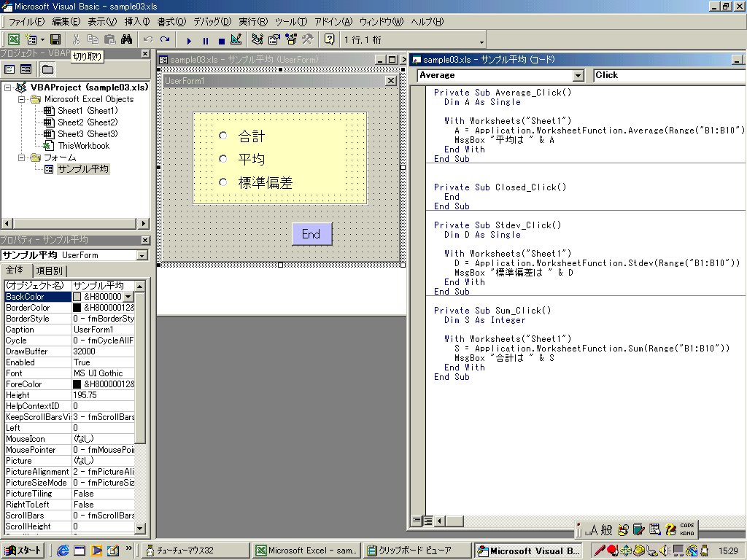This screenshot has width=747, height=560.
Task: Toggle Design Mode in the toolbar
Action: pyautogui.click(x=236, y=39)
